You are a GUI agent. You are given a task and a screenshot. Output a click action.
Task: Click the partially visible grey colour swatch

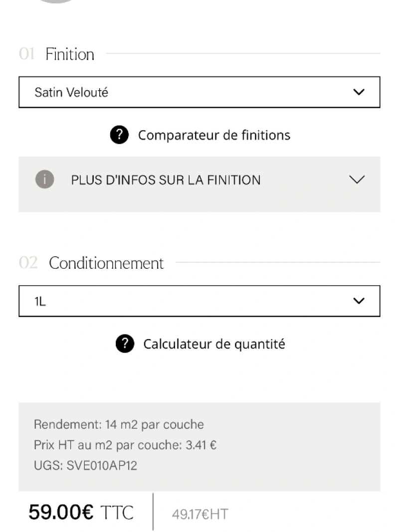point(56,1)
